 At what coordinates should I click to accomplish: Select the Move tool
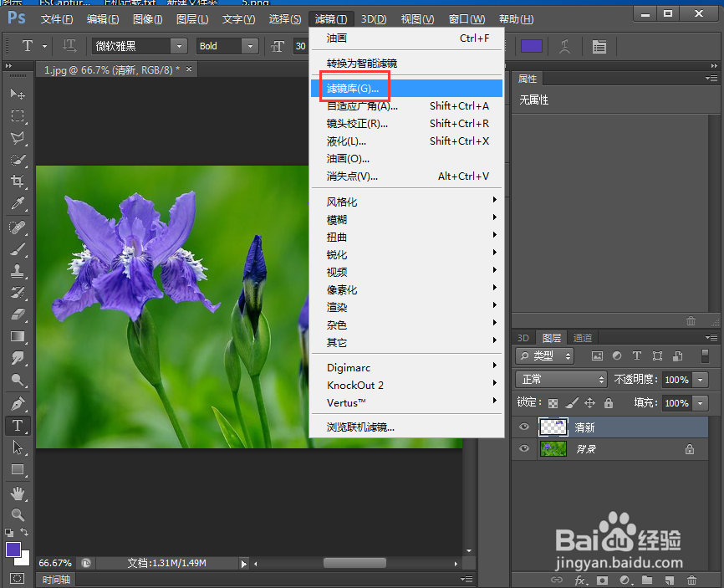click(18, 94)
